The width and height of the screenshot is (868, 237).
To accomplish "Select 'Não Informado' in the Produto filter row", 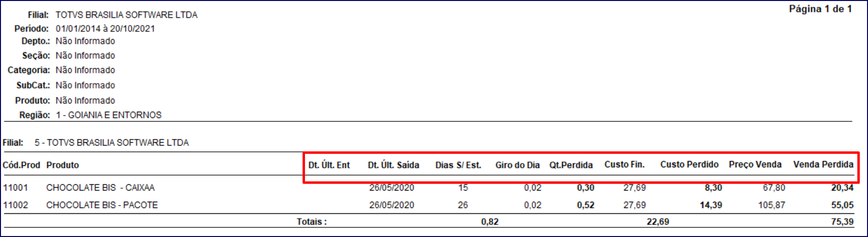I will [x=85, y=101].
